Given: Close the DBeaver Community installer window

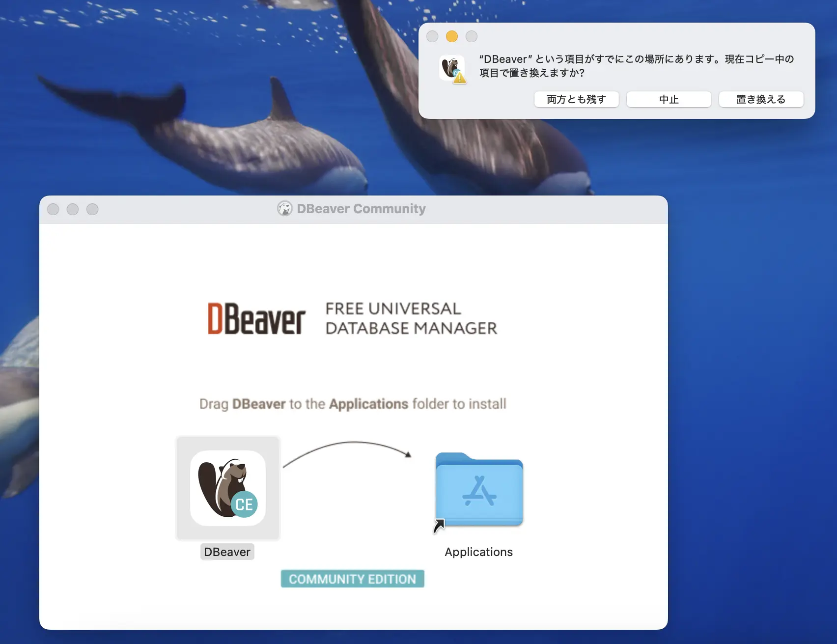Looking at the screenshot, I should [53, 209].
